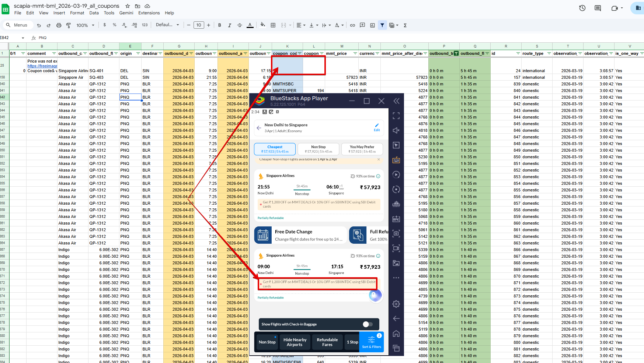The width and height of the screenshot is (644, 363).
Task: Click BlueStacks home icon in sidebar
Action: click(x=396, y=334)
